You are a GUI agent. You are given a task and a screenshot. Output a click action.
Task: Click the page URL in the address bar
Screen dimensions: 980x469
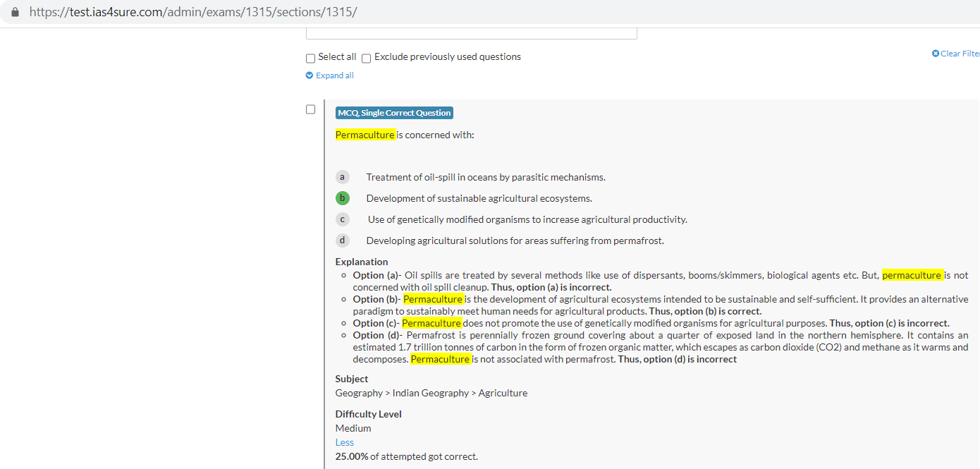193,12
